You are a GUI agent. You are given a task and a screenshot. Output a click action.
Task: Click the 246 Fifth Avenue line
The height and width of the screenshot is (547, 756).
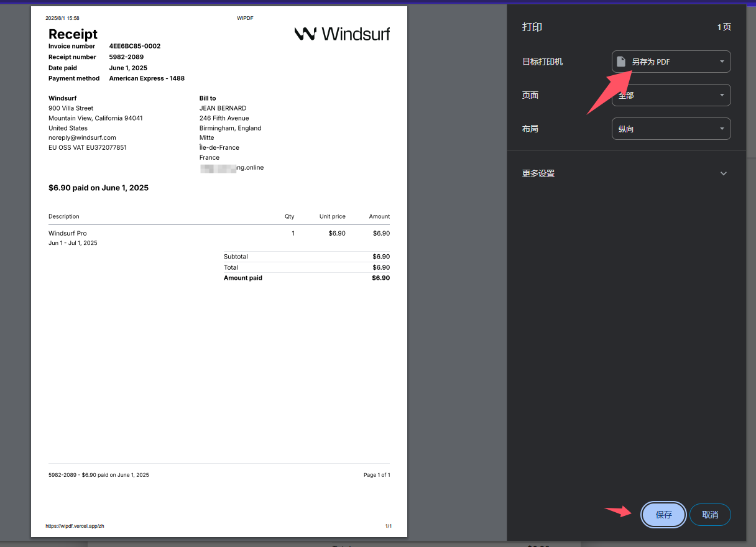[224, 118]
